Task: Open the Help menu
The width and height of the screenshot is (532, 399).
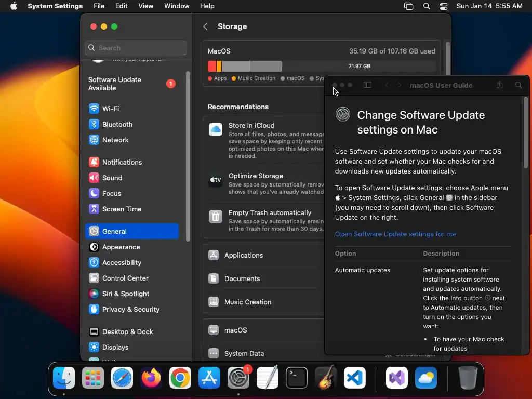Action: click(x=207, y=6)
